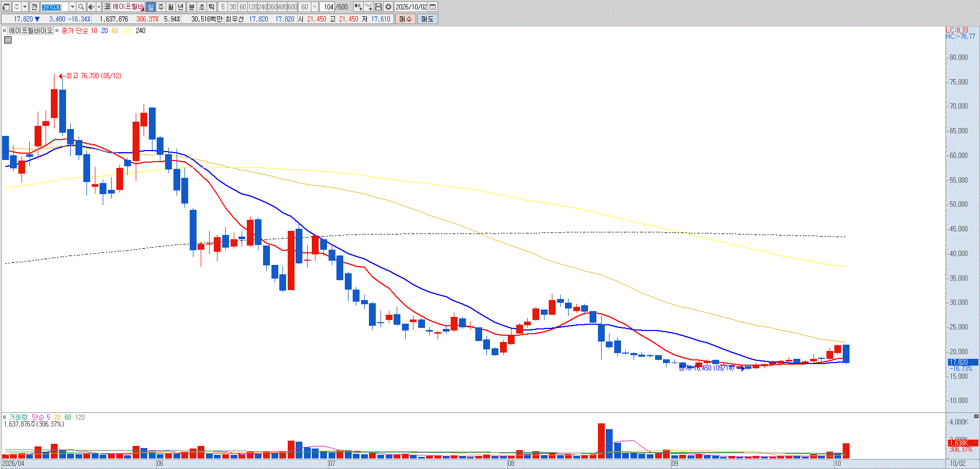Screen dimensions: 980x469
Task: Click the small button at volume axis top
Action: coord(976,416)
